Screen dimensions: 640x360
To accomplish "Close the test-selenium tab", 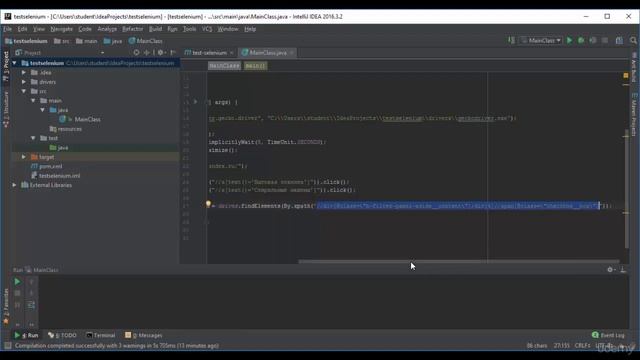I will click(231, 53).
